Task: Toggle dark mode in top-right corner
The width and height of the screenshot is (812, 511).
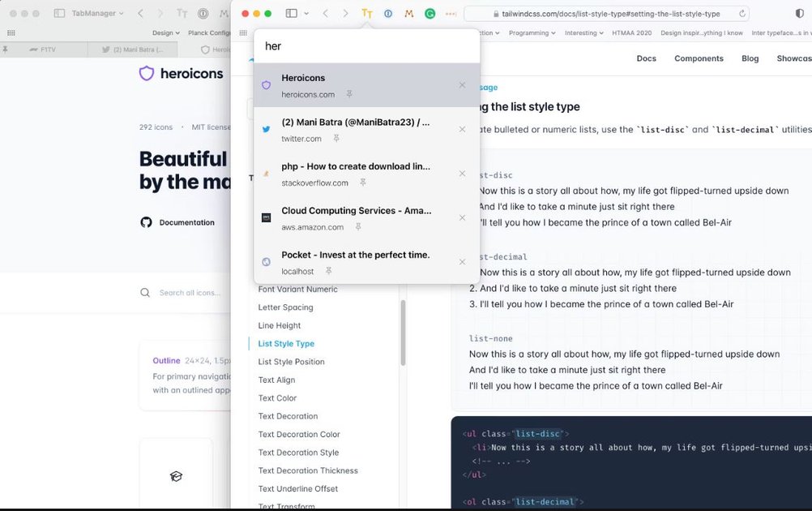Action: 801,13
